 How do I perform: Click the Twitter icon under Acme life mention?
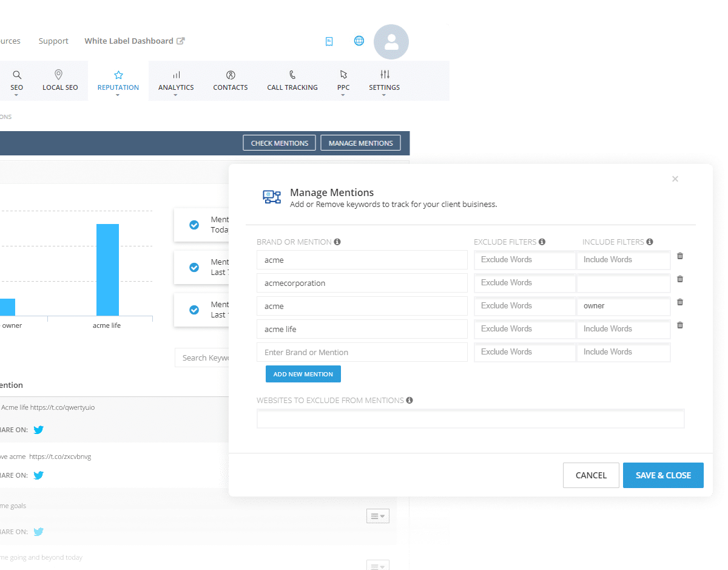pos(38,430)
